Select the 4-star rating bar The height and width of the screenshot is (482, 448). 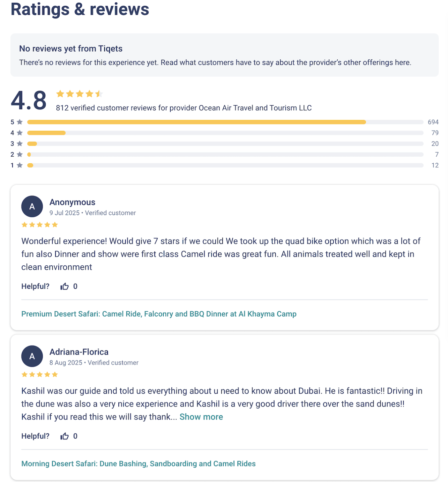[x=225, y=133]
